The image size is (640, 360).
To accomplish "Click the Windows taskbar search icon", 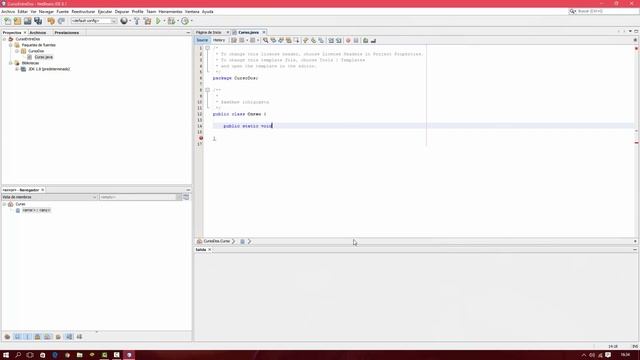I will coord(18,355).
